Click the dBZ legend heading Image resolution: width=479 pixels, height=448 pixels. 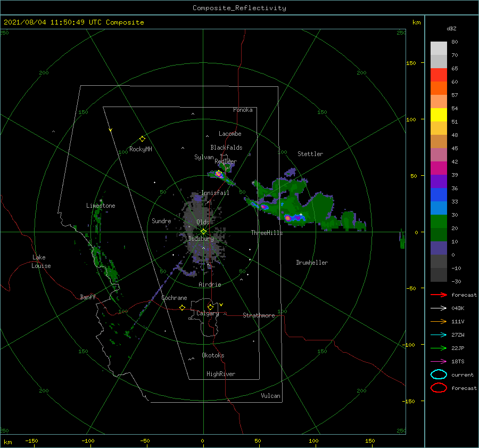(x=451, y=28)
